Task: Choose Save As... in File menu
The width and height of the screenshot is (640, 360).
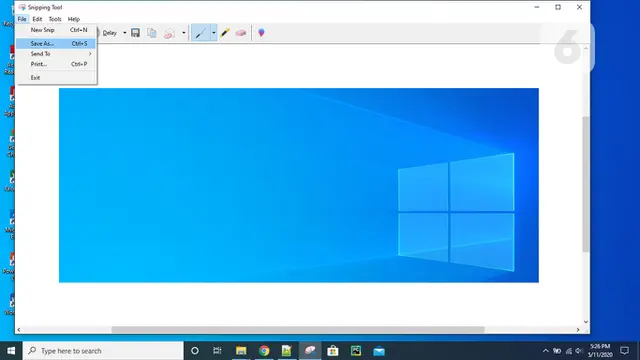Action: (x=56, y=43)
